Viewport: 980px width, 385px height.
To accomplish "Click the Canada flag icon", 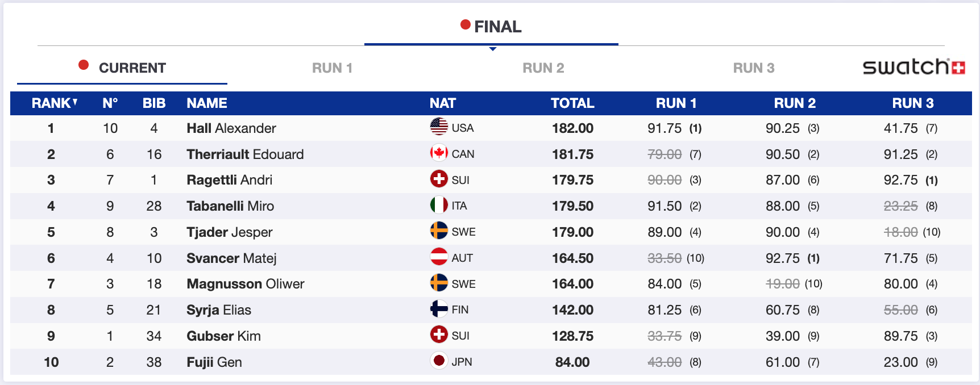I will click(439, 153).
